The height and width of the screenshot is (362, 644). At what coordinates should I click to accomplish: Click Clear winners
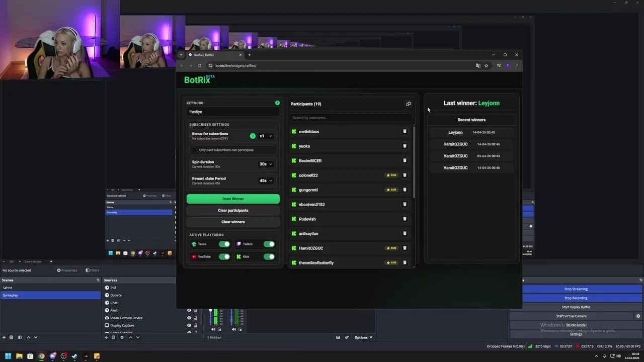pyautogui.click(x=233, y=222)
